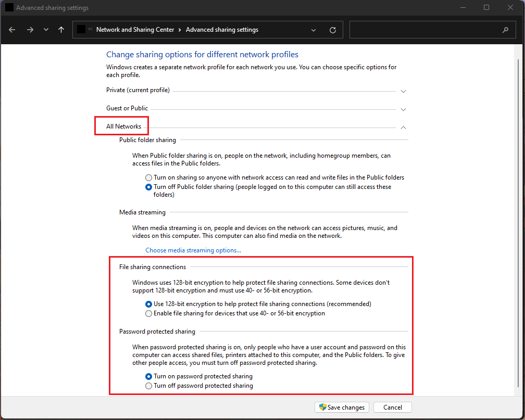The height and width of the screenshot is (420, 525).
Task: Expand the Guest or Public chevron
Action: point(403,110)
